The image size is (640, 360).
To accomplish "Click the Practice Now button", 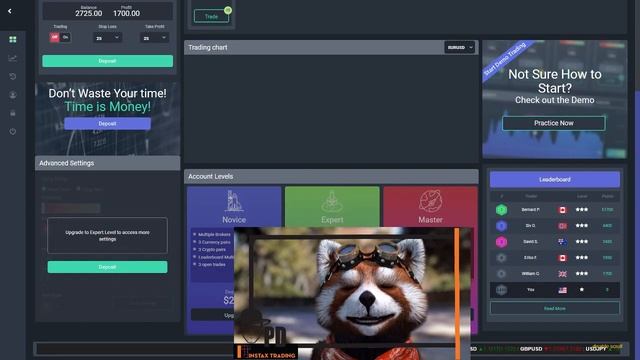I will tap(553, 123).
